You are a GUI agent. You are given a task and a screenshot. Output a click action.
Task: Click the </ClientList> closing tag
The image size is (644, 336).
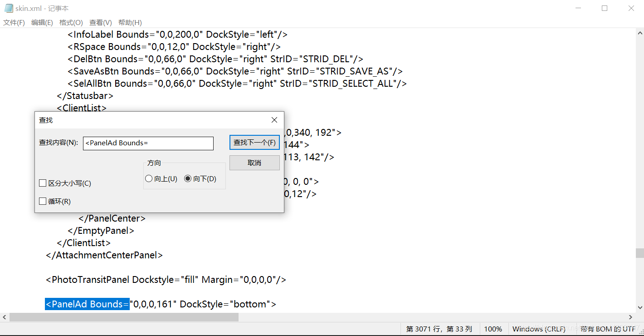coord(83,243)
